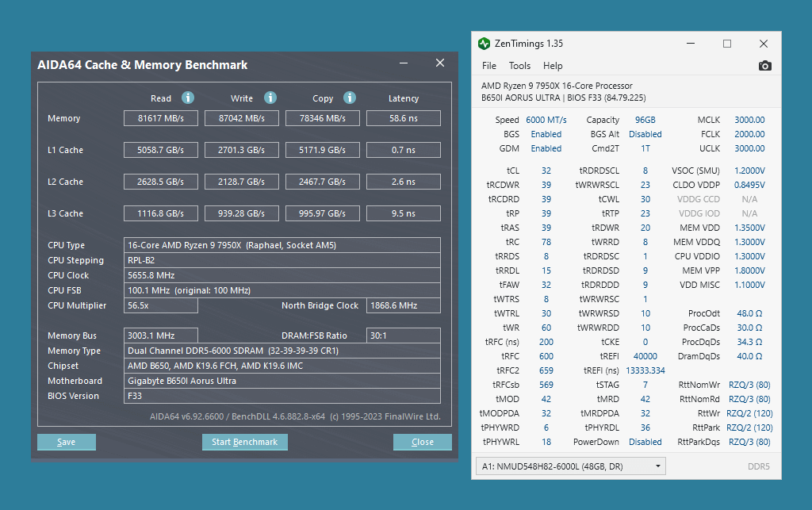Click the PowerDown value Disabled

tap(645, 442)
